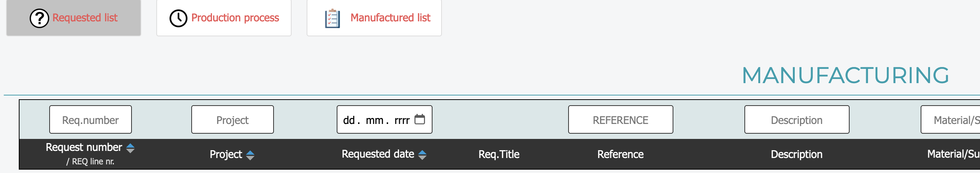980x173 pixels.
Task: Open the calendar picker in date filter
Action: [x=419, y=119]
